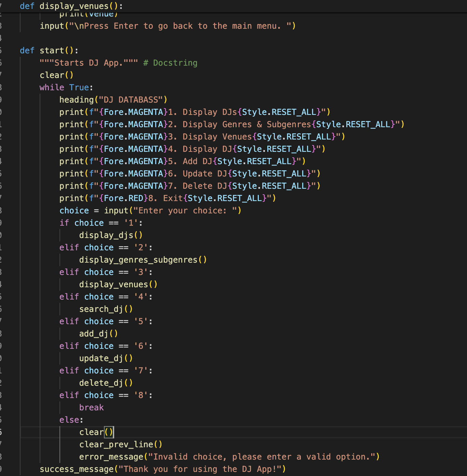The image size is (467, 476).
Task: Click the display_djs() call
Action: [x=111, y=235]
